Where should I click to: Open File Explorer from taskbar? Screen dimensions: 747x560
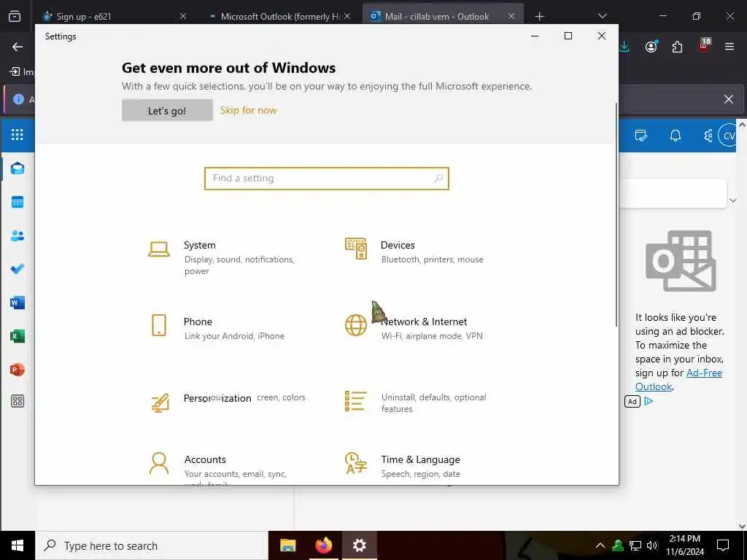tap(287, 545)
